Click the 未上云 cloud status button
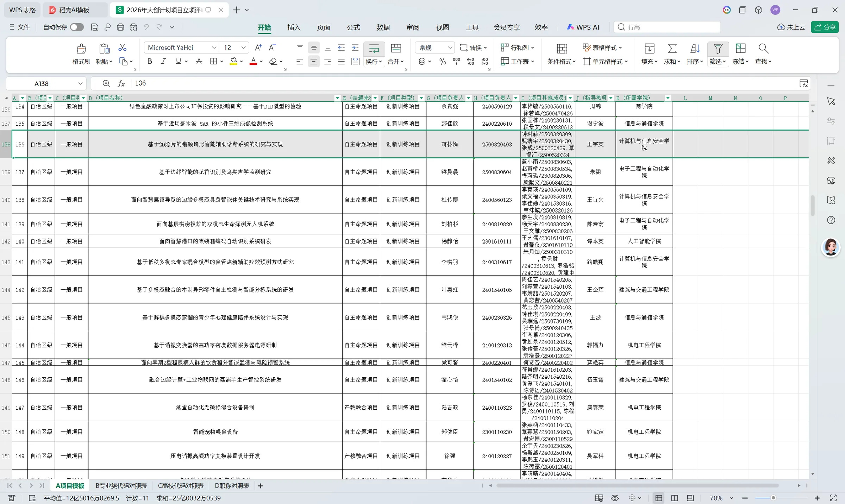This screenshot has height=504, width=845. click(x=791, y=27)
